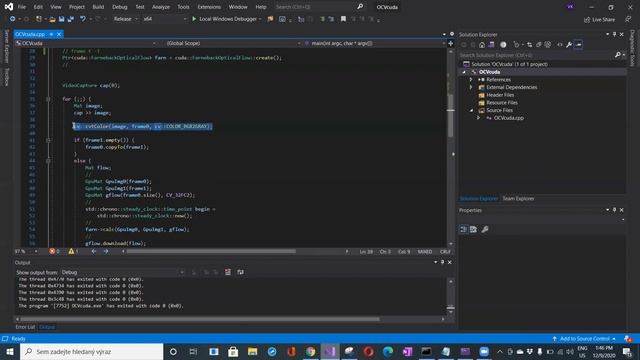This screenshot has width=640, height=360.
Task: Click the Navigate Backward icon
Action: [x=13, y=19]
